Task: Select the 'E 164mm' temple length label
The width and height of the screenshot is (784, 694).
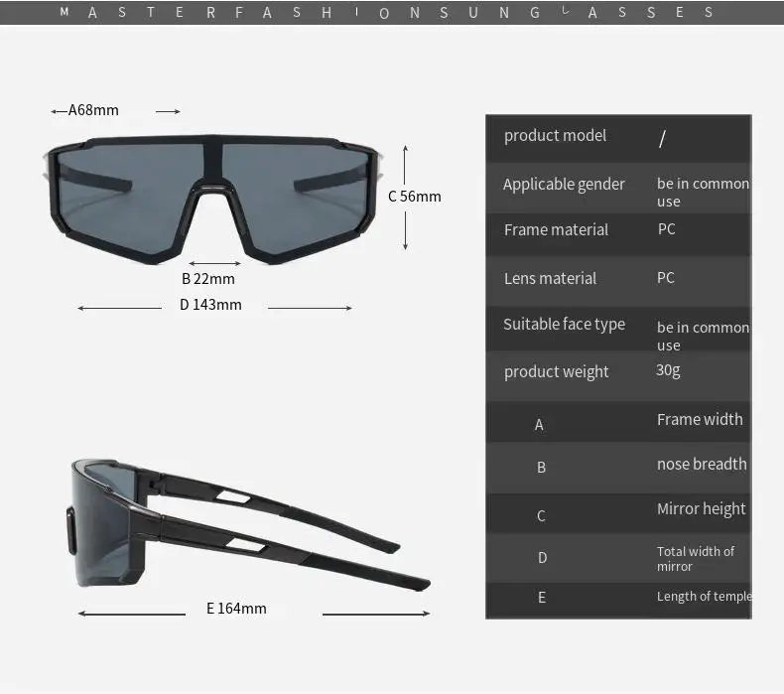Action: point(236,609)
